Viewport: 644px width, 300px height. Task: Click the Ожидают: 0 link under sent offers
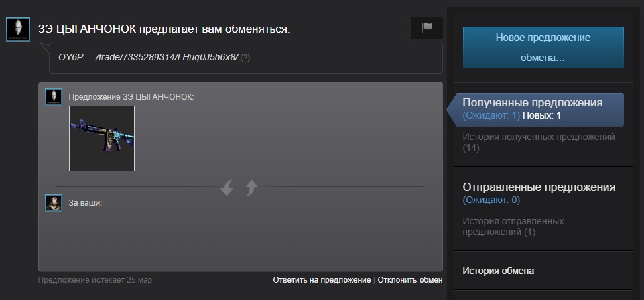[x=491, y=200]
